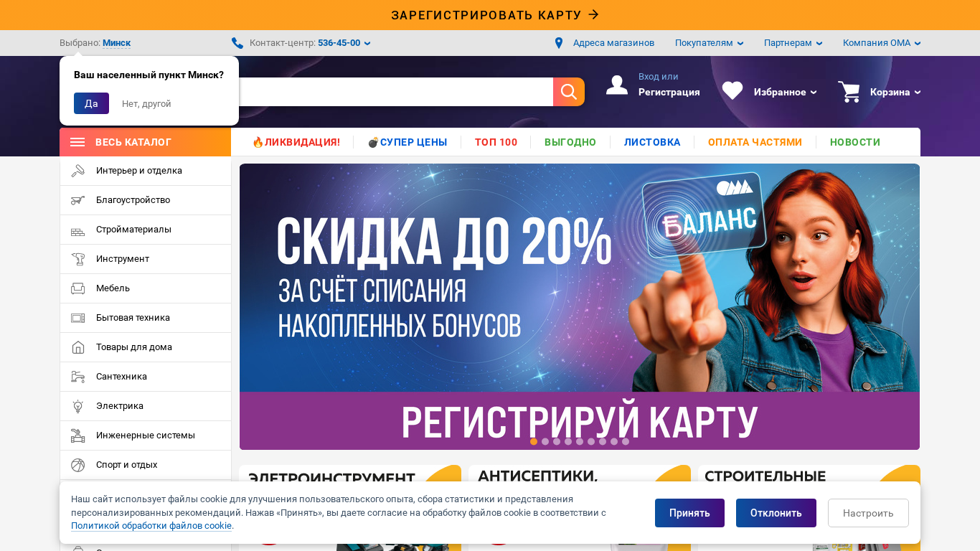The width and height of the screenshot is (980, 551).
Task: Click inside the search input field
Action: pos(395,92)
